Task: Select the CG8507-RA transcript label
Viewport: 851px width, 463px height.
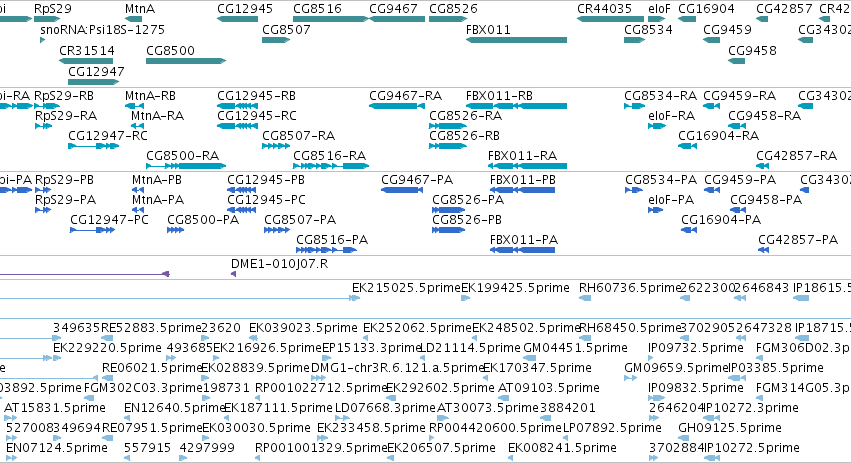Action: click(x=299, y=136)
